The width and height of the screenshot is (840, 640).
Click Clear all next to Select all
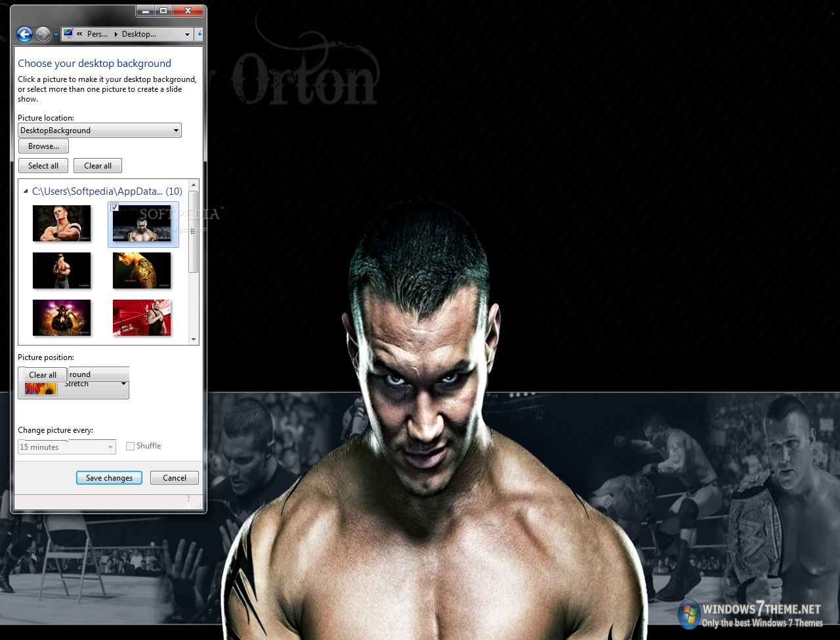98,166
